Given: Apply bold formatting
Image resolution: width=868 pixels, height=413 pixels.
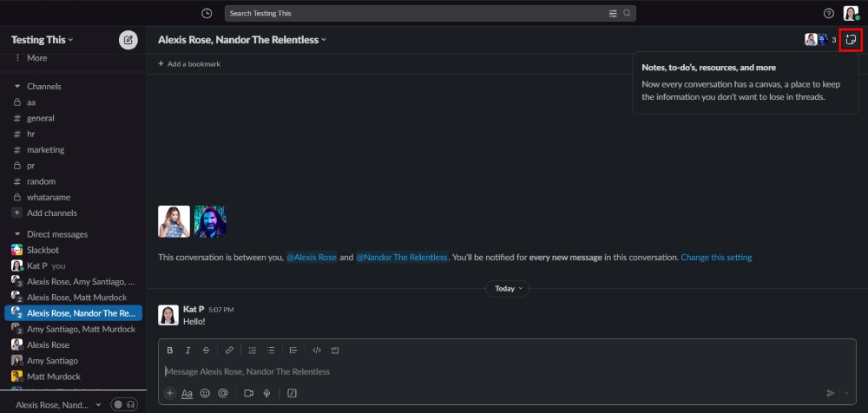Looking at the screenshot, I should pyautogui.click(x=170, y=351).
